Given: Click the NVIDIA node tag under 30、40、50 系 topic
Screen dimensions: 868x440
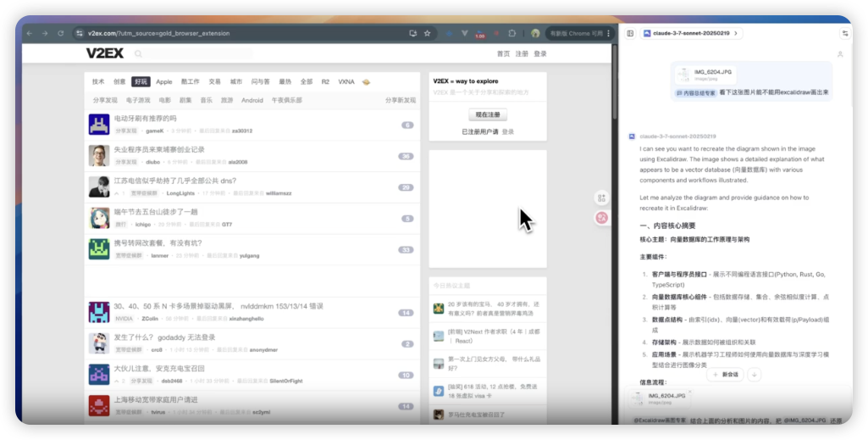Looking at the screenshot, I should pos(124,319).
